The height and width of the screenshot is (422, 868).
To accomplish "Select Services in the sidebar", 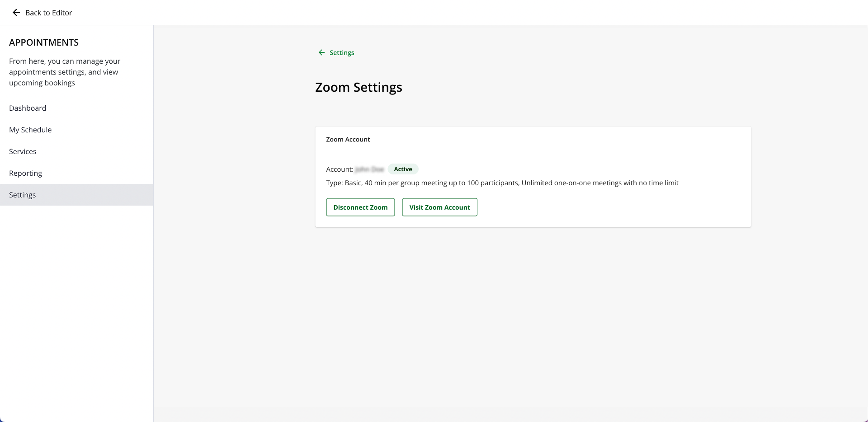I will pyautogui.click(x=77, y=151).
